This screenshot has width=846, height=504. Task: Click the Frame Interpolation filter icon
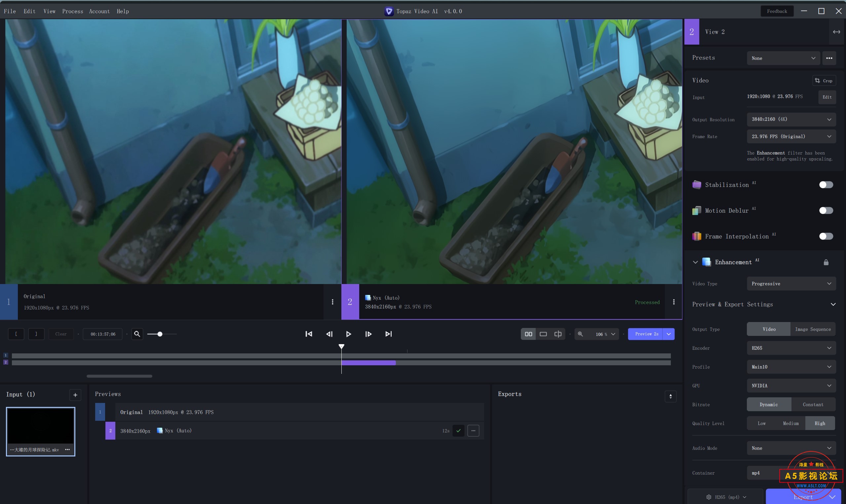click(x=696, y=236)
